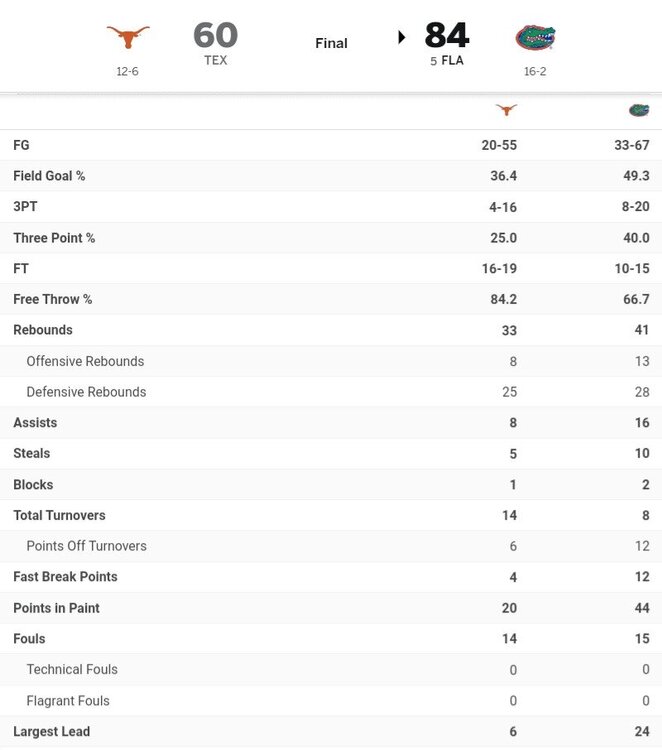Viewport: 662px width, 750px height.
Task: Click the Total Turnovers row label
Action: click(x=59, y=515)
